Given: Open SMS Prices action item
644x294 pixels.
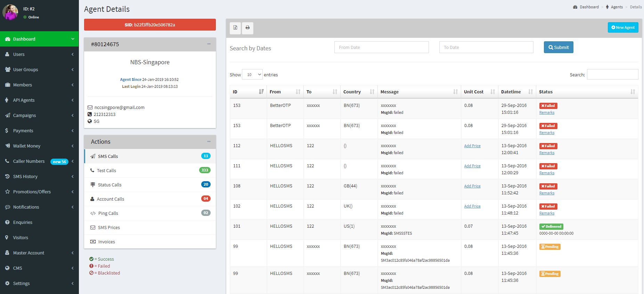Looking at the screenshot, I should click(150, 227).
